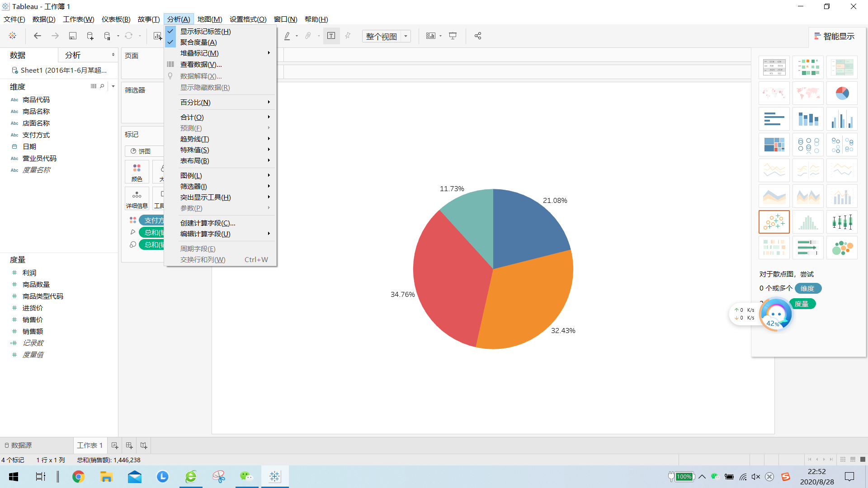This screenshot has height=488, width=868.
Task: Select the treemap chart in Show Me
Action: pyautogui.click(x=774, y=145)
